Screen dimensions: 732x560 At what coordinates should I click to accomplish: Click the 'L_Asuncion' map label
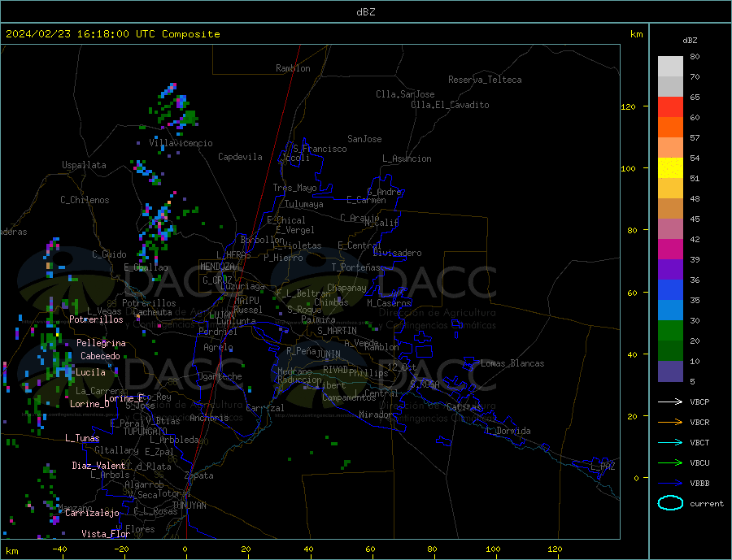(407, 158)
